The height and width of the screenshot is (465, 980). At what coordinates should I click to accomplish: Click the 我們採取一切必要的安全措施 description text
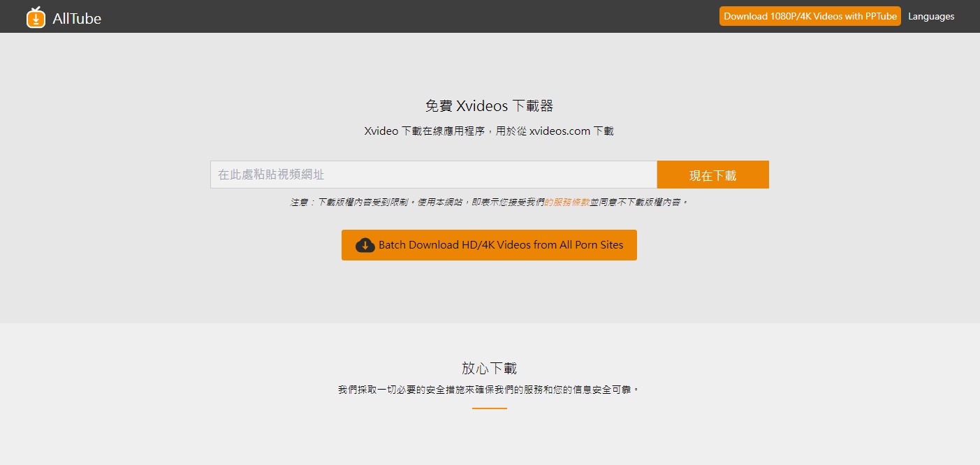click(489, 389)
